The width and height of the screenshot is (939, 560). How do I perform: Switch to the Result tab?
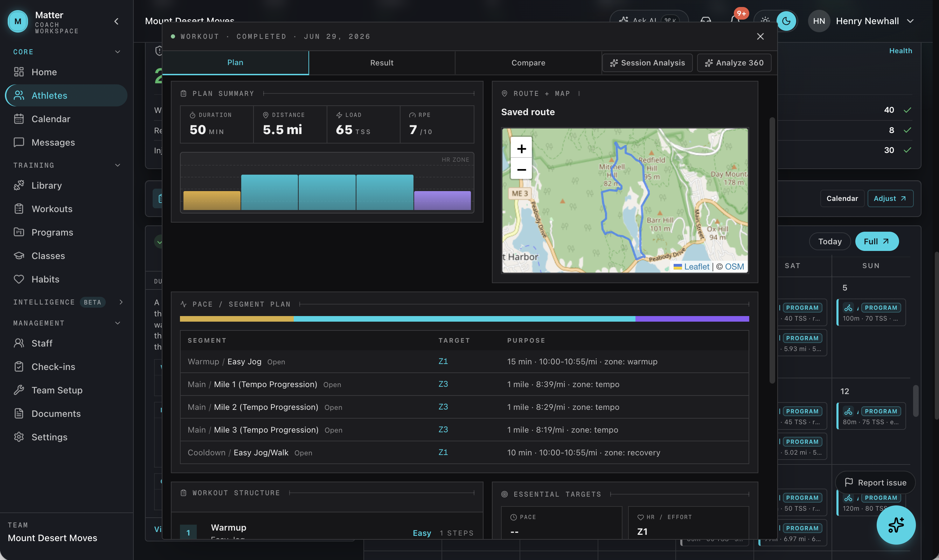[x=382, y=63]
